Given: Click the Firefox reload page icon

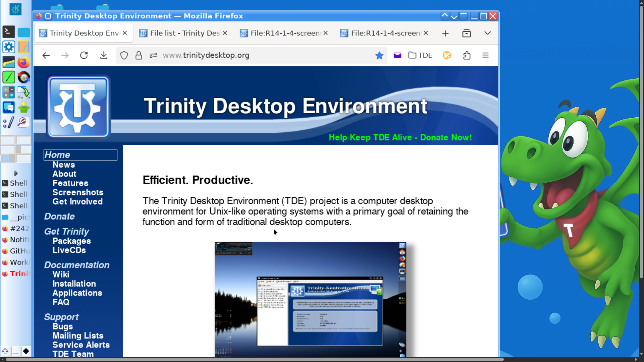Looking at the screenshot, I should (x=84, y=55).
